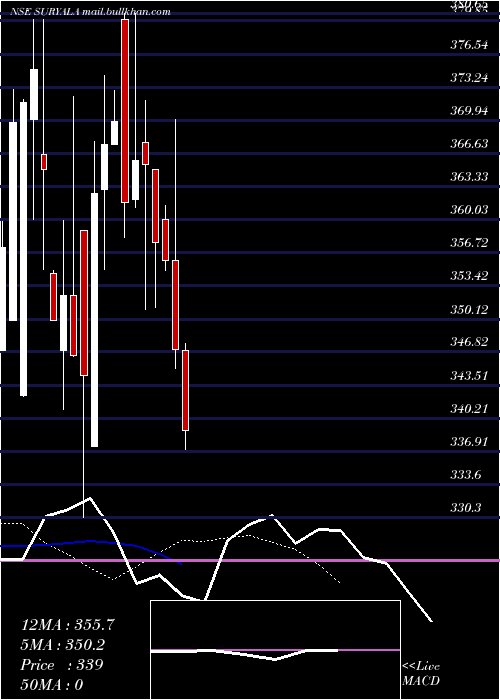The width and height of the screenshot is (500, 700).
Task: Click the 50MA : 0 readout
Action: (52, 685)
